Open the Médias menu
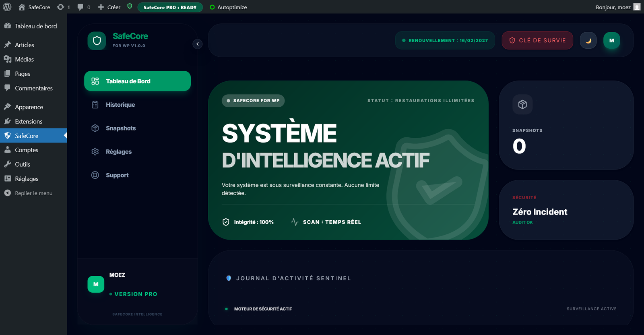644x335 pixels. coord(33,59)
